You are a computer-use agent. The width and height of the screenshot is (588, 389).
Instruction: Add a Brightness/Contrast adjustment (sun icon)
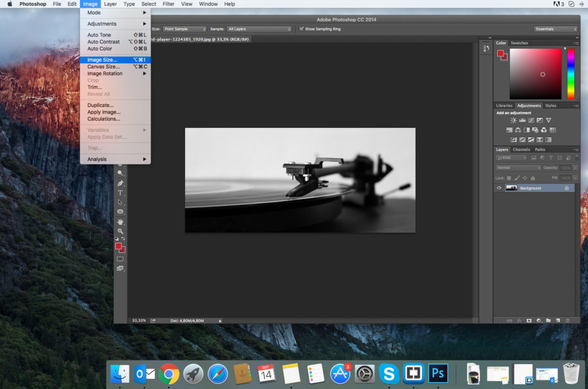(x=513, y=121)
